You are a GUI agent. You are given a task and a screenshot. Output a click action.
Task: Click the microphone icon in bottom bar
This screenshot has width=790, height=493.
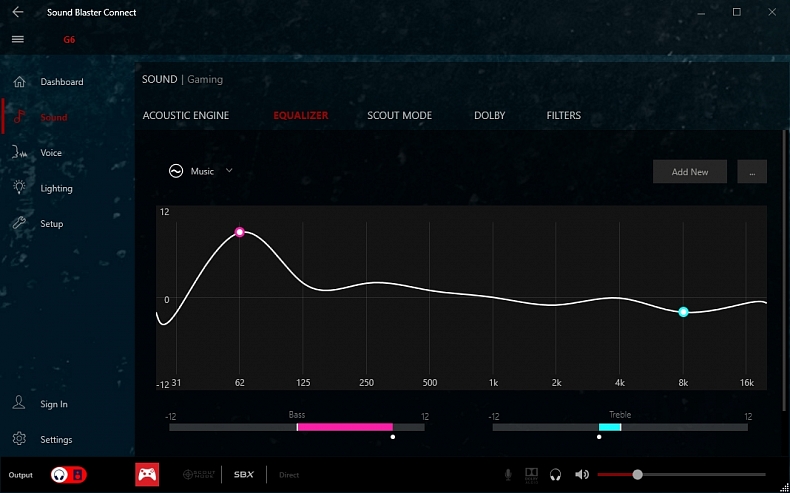[x=508, y=474]
